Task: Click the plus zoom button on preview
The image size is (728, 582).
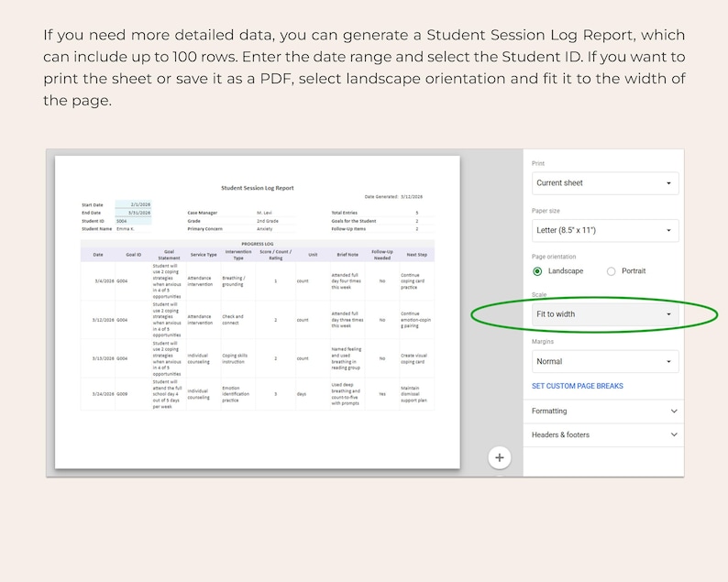Action: (499, 457)
